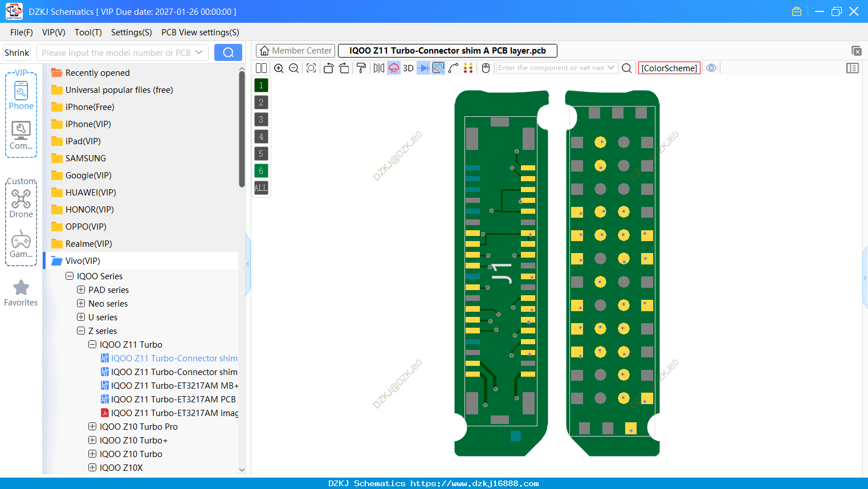
Task: Toggle PCB layer 4
Action: tap(261, 137)
